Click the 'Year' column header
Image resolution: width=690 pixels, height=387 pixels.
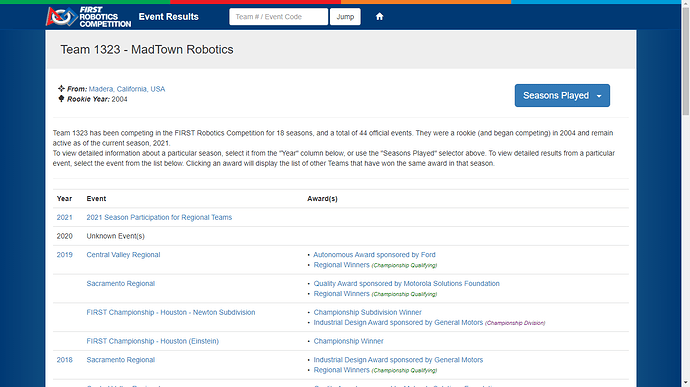[x=64, y=199]
